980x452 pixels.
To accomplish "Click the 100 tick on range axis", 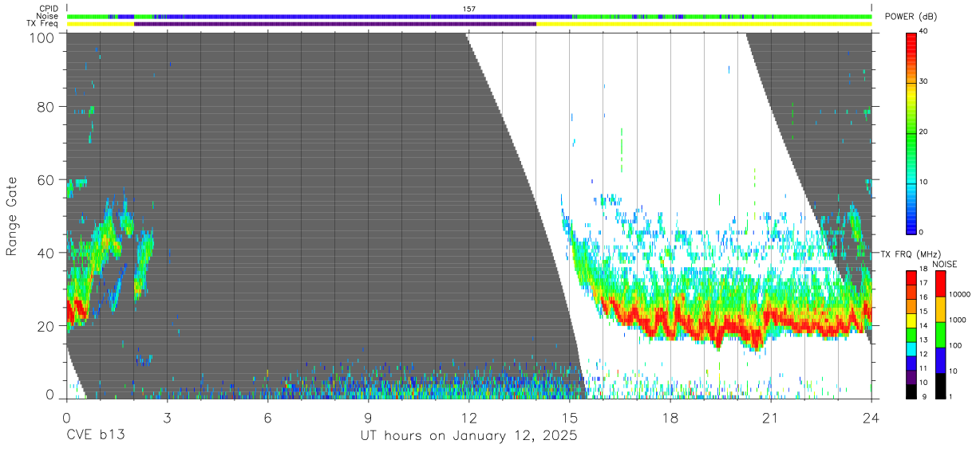I will (40, 37).
